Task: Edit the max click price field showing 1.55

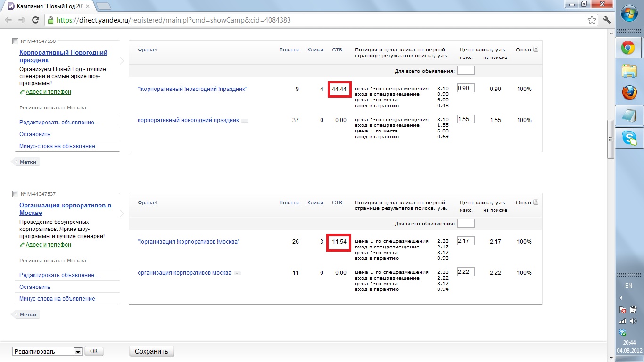Action: coord(466,119)
